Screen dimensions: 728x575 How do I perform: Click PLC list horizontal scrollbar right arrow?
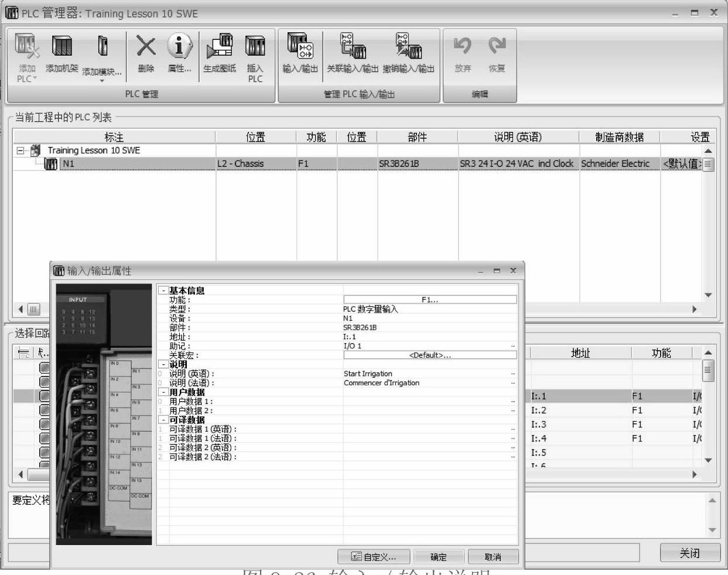[695, 309]
